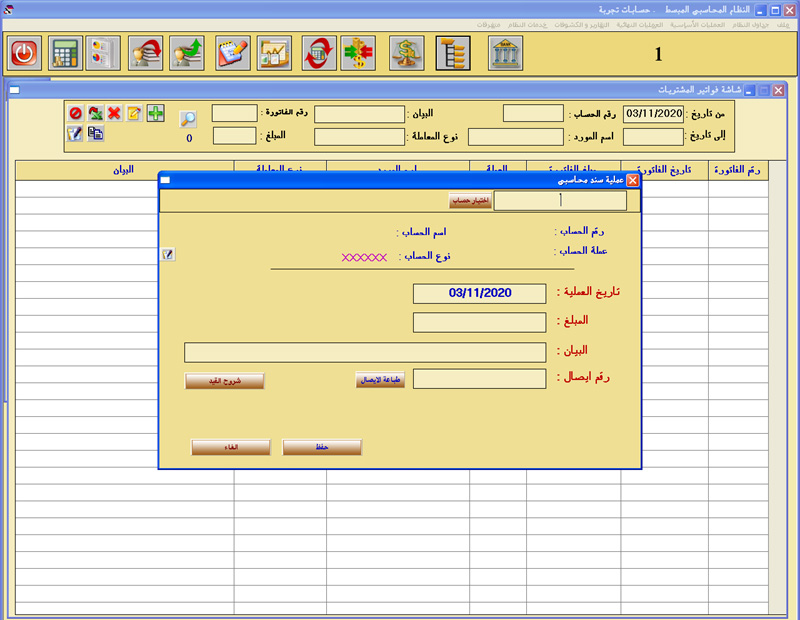Click the red power exit icon
Image resolution: width=800 pixels, height=620 pixels.
24,53
